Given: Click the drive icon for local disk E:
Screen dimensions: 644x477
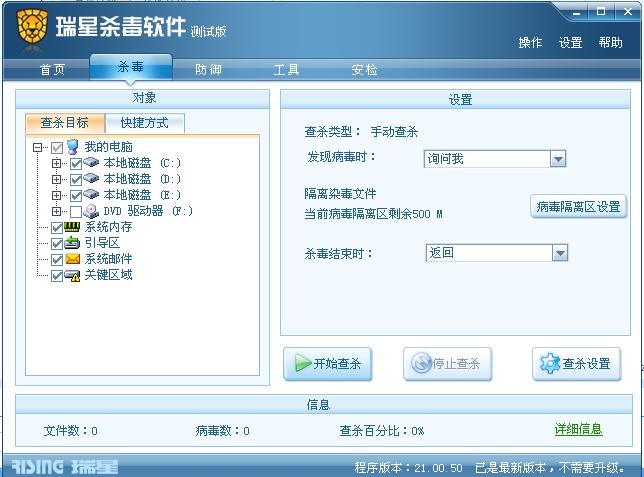Looking at the screenshot, I should click(91, 194).
